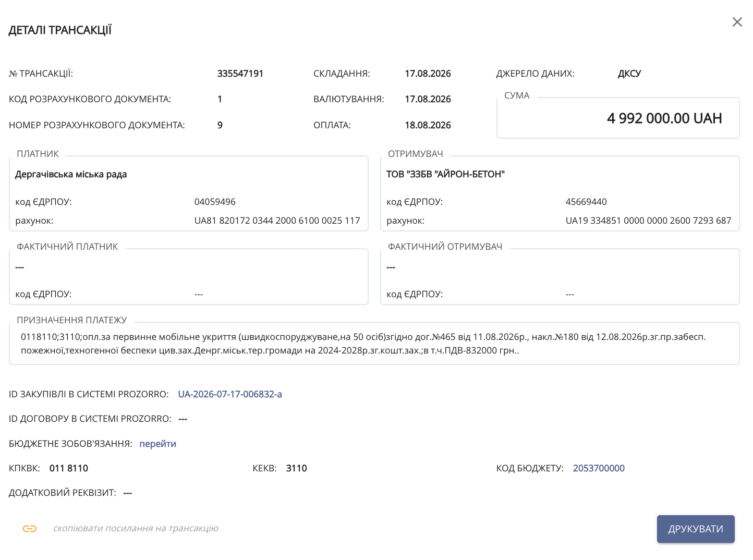Image resolution: width=753 pixels, height=560 pixels.
Task: Copy link via 'скопіювати посилання на трансакцію' text
Action: click(x=136, y=528)
